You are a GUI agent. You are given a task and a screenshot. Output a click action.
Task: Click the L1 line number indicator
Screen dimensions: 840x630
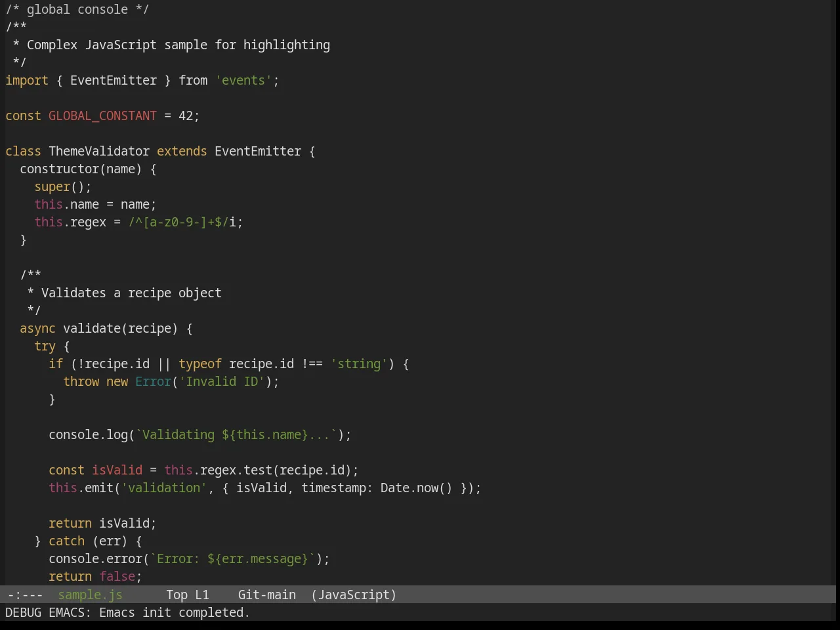pos(201,595)
